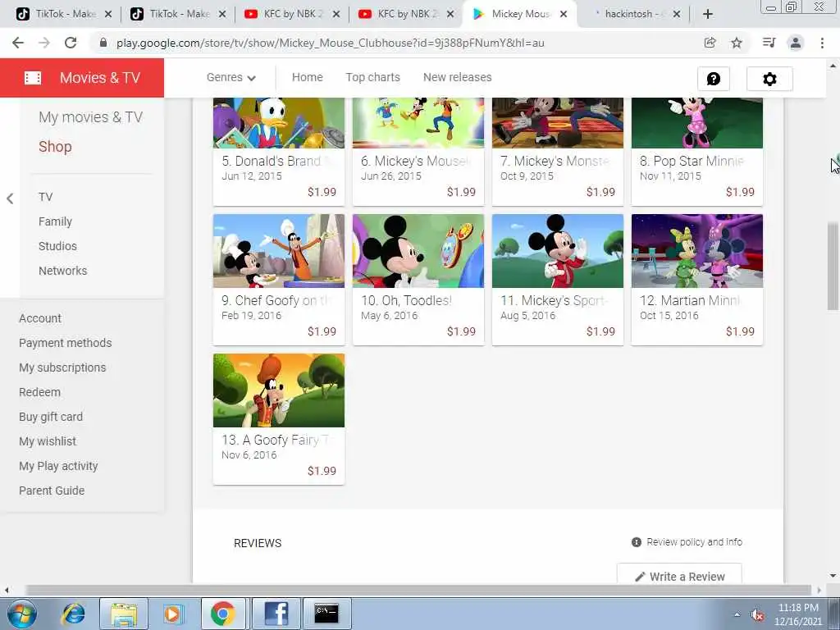Click the $1.99 price on episode 11

point(600,331)
